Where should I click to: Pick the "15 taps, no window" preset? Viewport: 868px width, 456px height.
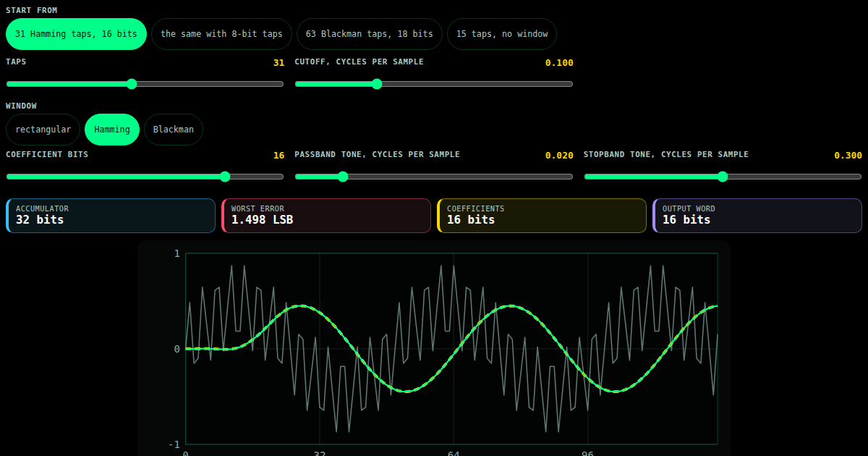pyautogui.click(x=502, y=34)
